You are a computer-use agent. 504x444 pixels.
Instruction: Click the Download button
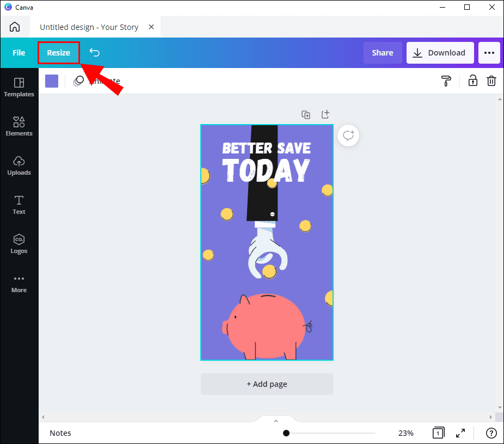(x=440, y=53)
